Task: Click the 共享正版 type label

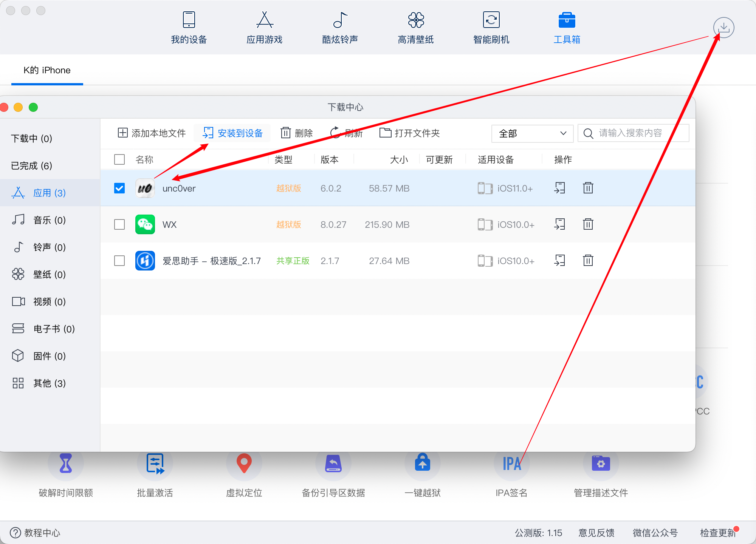Action: (293, 261)
